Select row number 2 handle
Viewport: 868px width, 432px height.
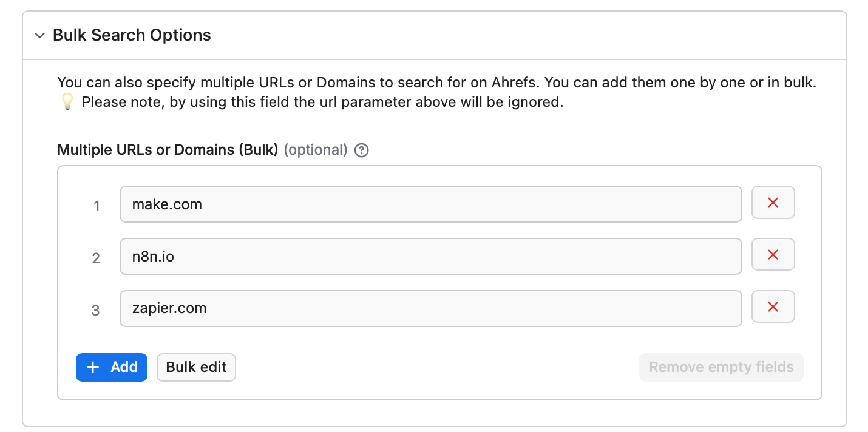coord(96,258)
